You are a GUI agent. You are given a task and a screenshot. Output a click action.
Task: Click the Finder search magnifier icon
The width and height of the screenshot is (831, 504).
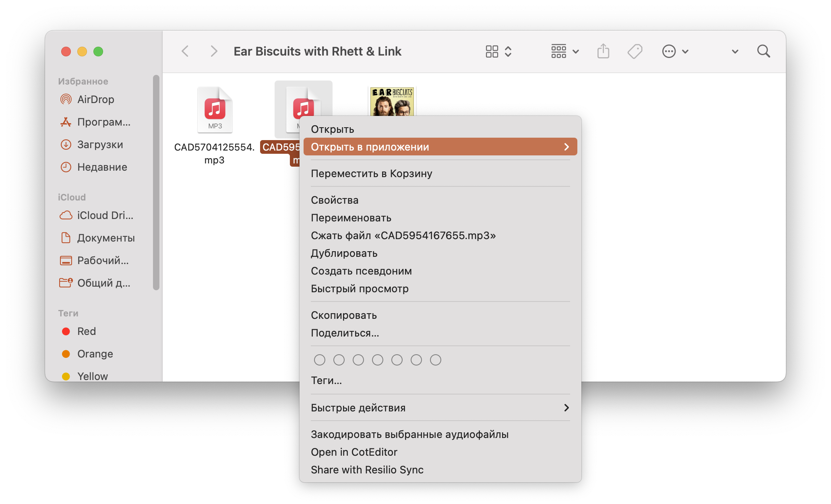click(763, 52)
